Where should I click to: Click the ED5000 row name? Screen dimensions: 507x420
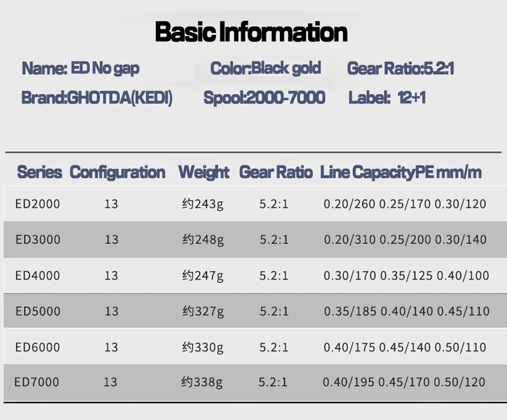click(x=38, y=311)
